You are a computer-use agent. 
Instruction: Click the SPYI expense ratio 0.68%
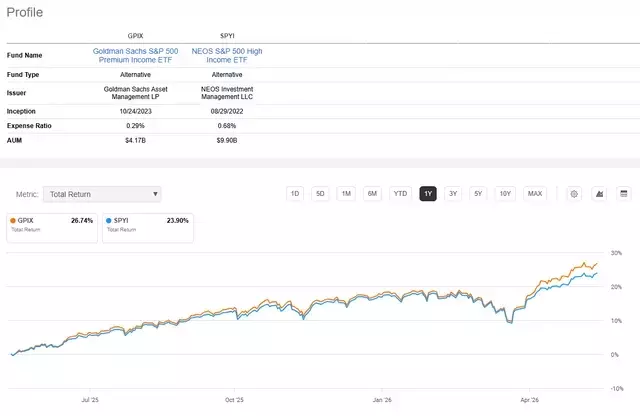(227, 126)
